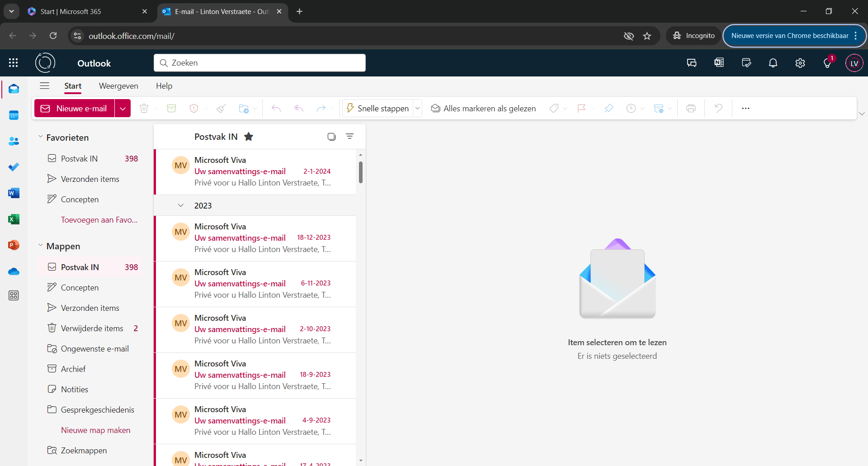Click Snelle stappen button
868x466 pixels.
pos(377,108)
